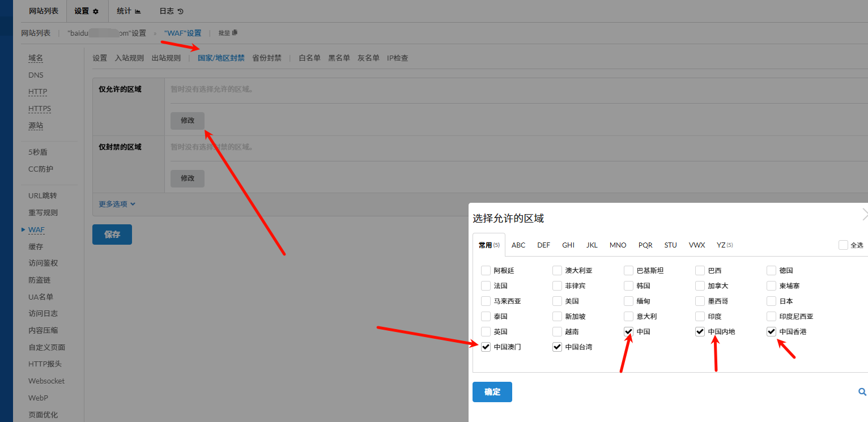
Task: Switch to the ABC letter tab
Action: coord(518,245)
